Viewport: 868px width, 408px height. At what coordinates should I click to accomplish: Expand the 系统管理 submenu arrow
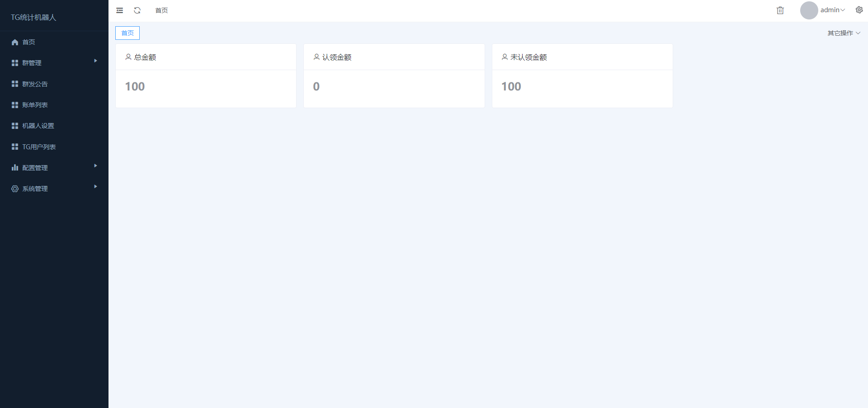coord(95,186)
